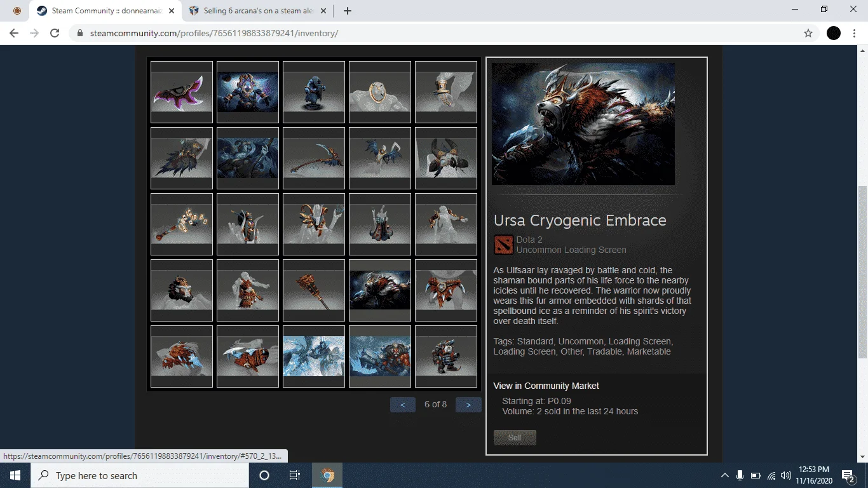The image size is (868, 488).
Task: Select the gold bracer arm item
Action: point(446,92)
